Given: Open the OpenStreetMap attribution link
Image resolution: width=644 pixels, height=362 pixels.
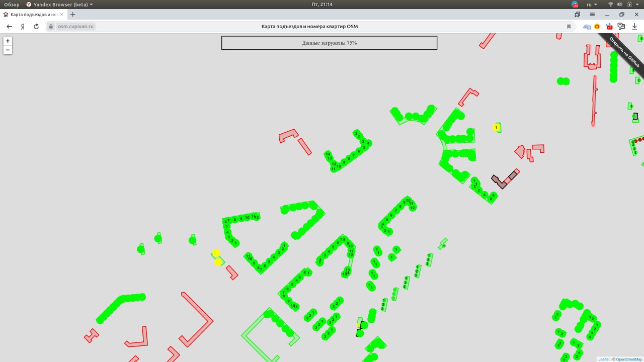Looking at the screenshot, I should pyautogui.click(x=629, y=359).
